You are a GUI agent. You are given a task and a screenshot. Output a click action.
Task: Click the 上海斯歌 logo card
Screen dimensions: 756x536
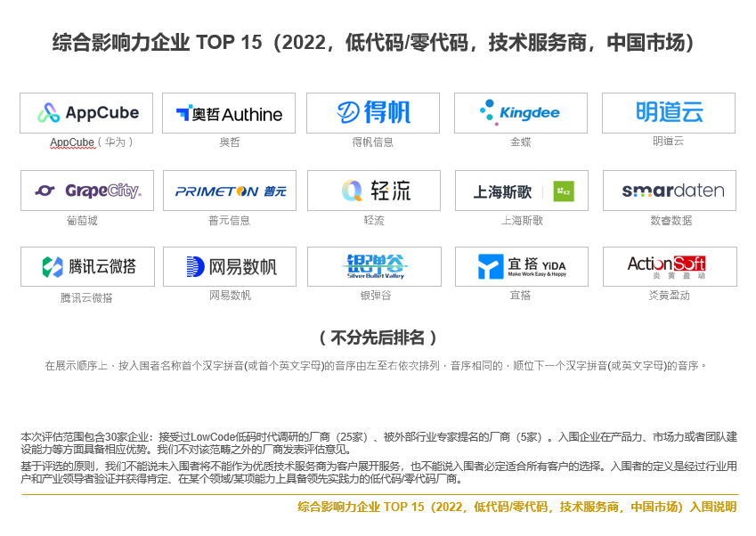tap(522, 191)
